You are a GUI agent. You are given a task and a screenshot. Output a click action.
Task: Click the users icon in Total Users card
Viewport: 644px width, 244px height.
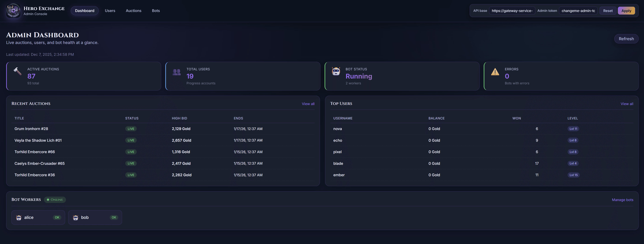177,72
